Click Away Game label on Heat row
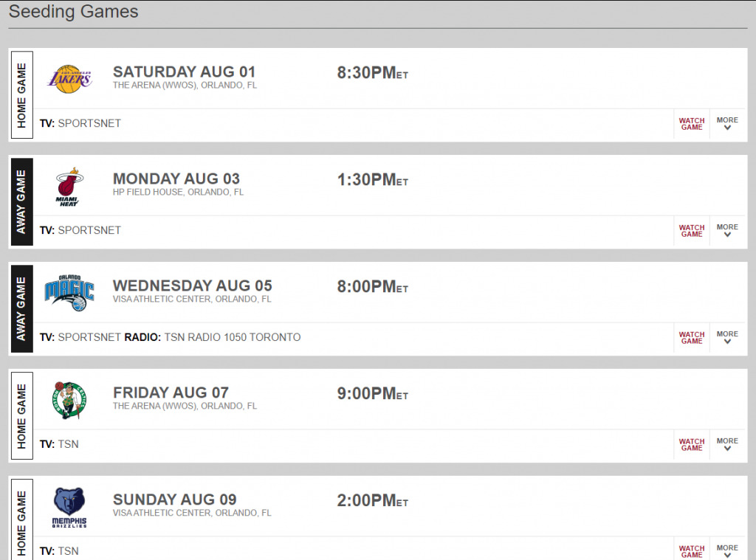This screenshot has width=756, height=560. point(21,202)
